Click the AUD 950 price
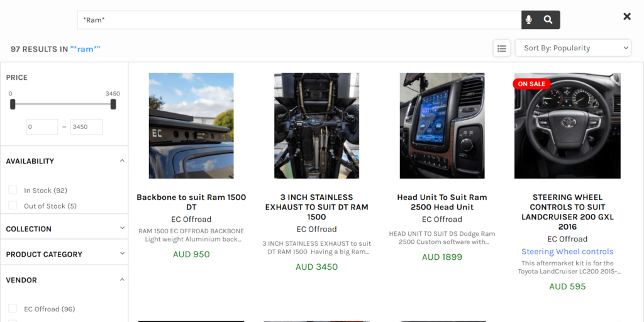The image size is (644, 322). (191, 254)
